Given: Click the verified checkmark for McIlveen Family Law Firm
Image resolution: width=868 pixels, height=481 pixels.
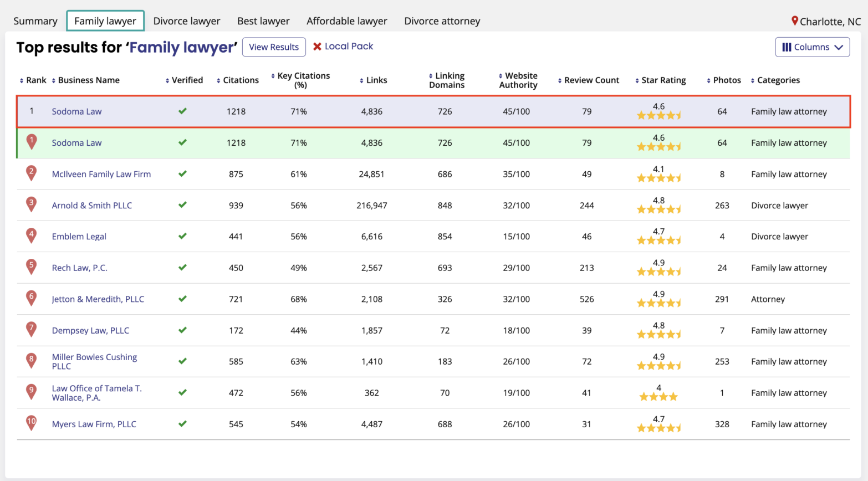Looking at the screenshot, I should tap(182, 174).
